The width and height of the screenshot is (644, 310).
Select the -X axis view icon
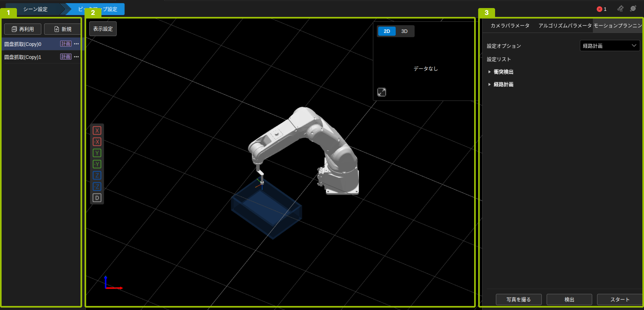click(x=97, y=142)
